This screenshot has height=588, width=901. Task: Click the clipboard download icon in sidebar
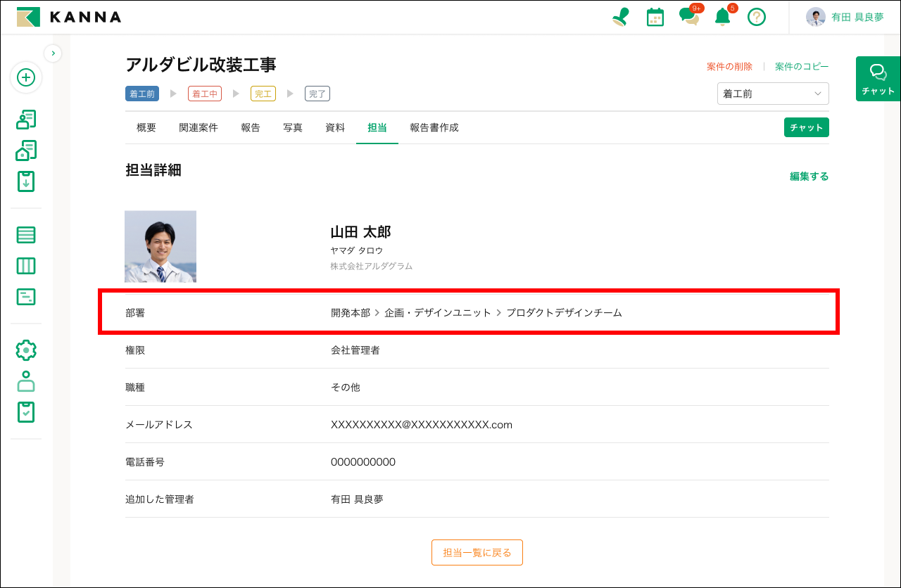pos(26,181)
